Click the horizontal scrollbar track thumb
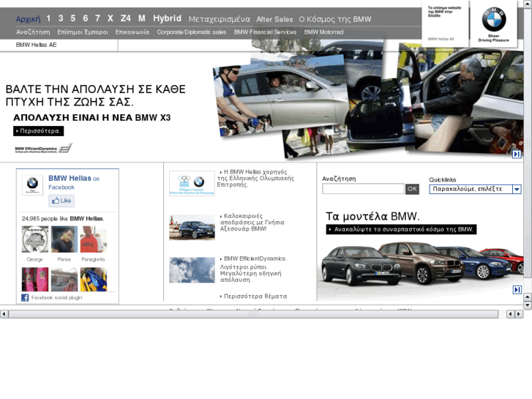The height and width of the screenshot is (399, 532). pos(253,314)
